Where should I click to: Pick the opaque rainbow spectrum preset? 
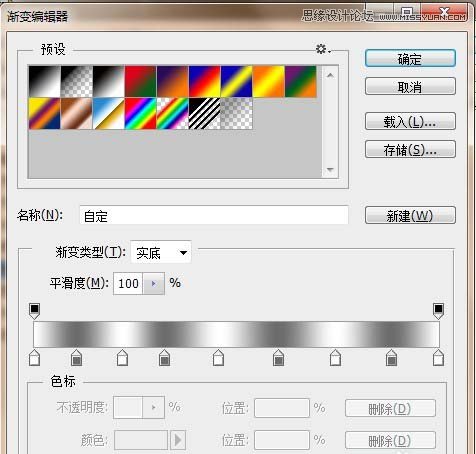(x=141, y=113)
